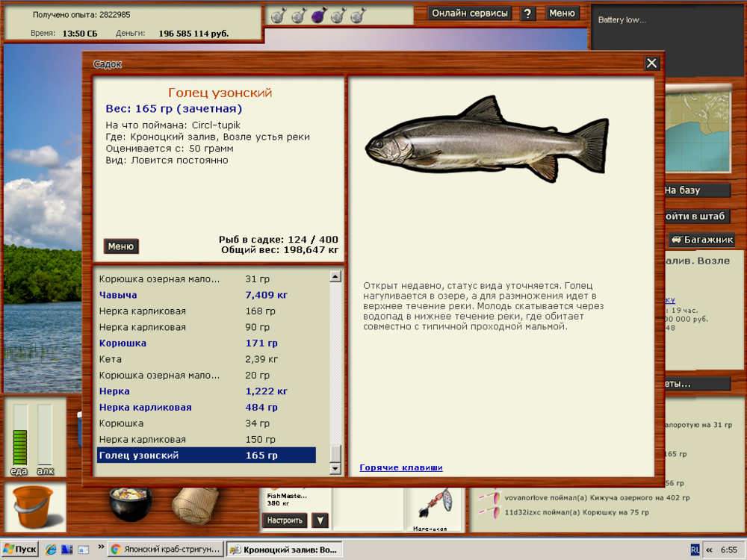Open the Багажник car trunk
This screenshot has width=747, height=560.
(x=703, y=239)
